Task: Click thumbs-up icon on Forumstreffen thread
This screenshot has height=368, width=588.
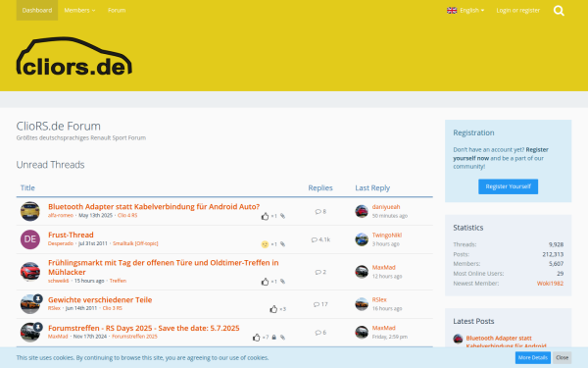Action: 257,338
